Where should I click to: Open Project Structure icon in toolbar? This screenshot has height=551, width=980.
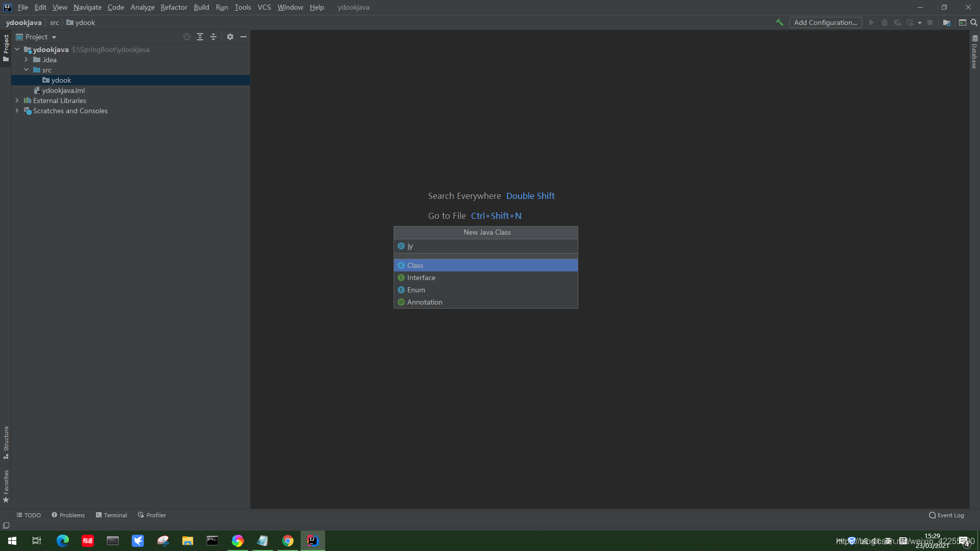(x=947, y=22)
